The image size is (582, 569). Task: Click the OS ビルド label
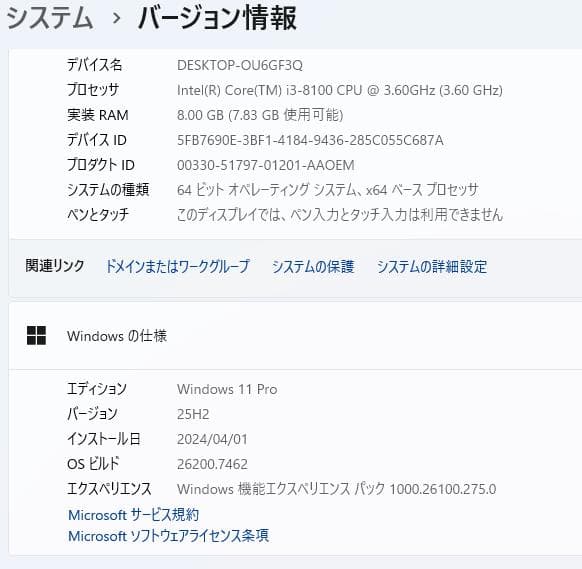coord(93,464)
